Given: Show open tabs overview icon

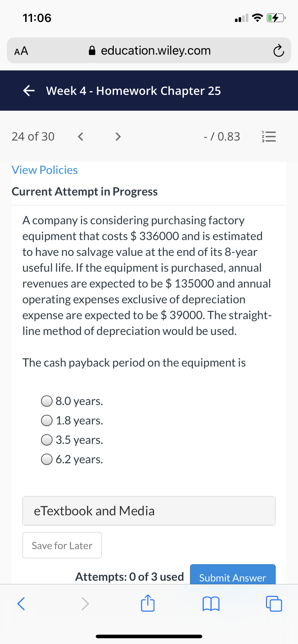Looking at the screenshot, I should (274, 604).
